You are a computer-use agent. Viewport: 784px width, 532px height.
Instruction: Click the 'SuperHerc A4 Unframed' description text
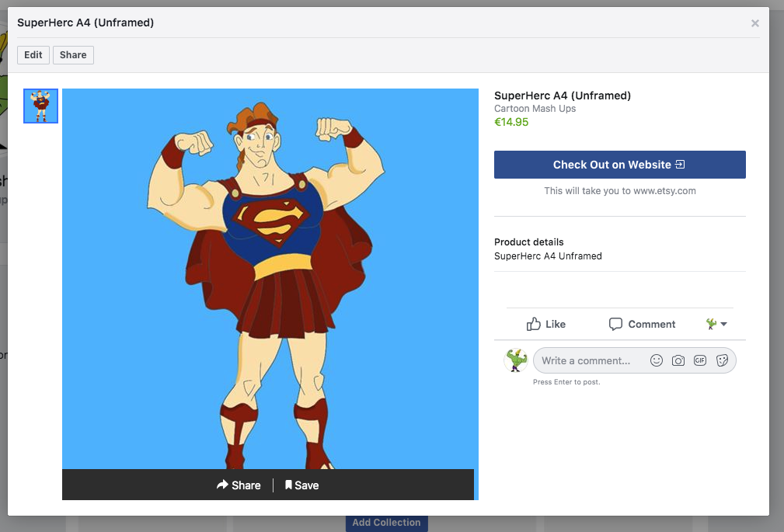pos(548,256)
